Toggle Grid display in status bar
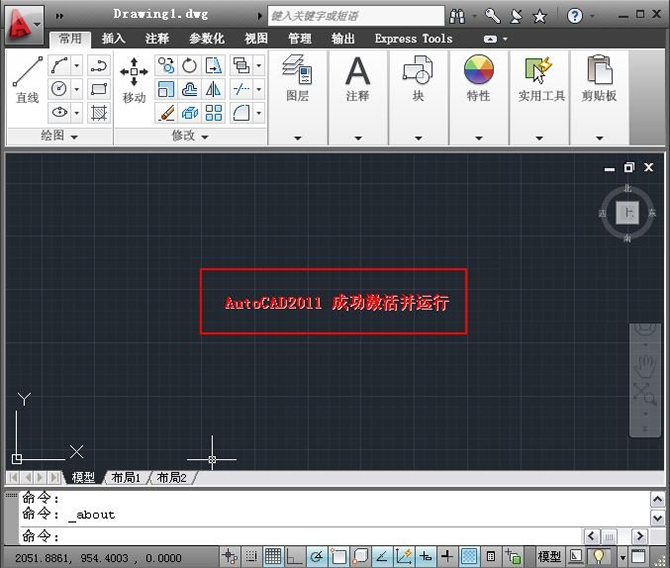 pos(273,556)
